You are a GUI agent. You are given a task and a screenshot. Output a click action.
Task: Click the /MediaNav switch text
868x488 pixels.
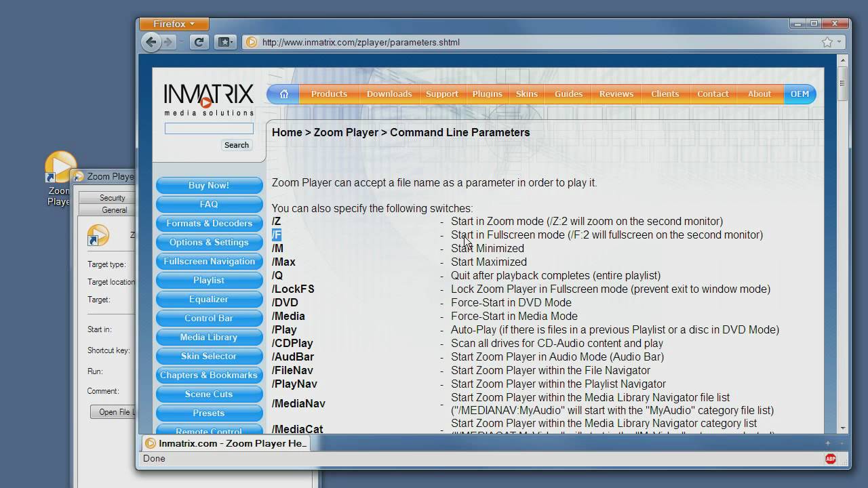pos(298,404)
